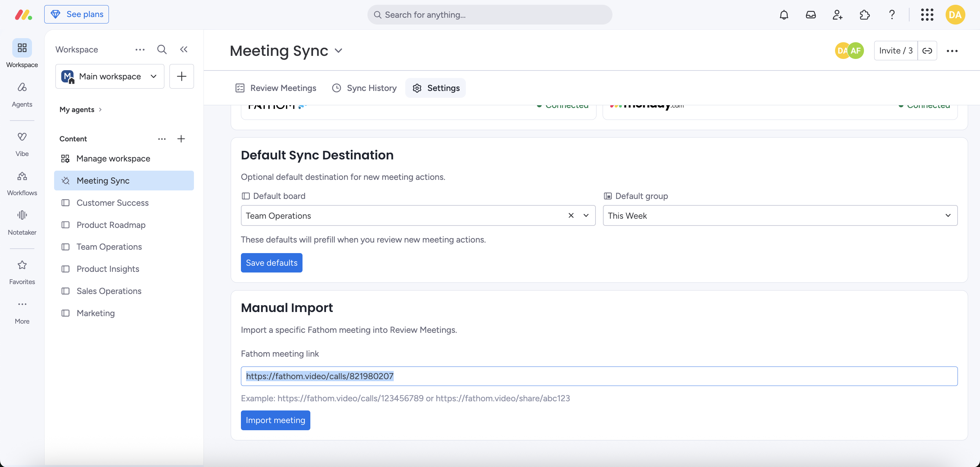Open Content section three-dot menu
The width and height of the screenshot is (980, 467).
pyautogui.click(x=162, y=139)
